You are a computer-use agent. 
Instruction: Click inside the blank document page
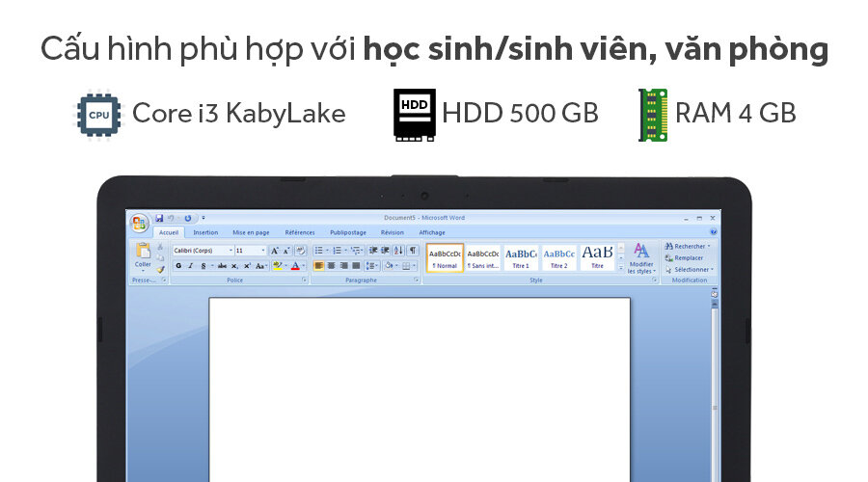(420, 386)
